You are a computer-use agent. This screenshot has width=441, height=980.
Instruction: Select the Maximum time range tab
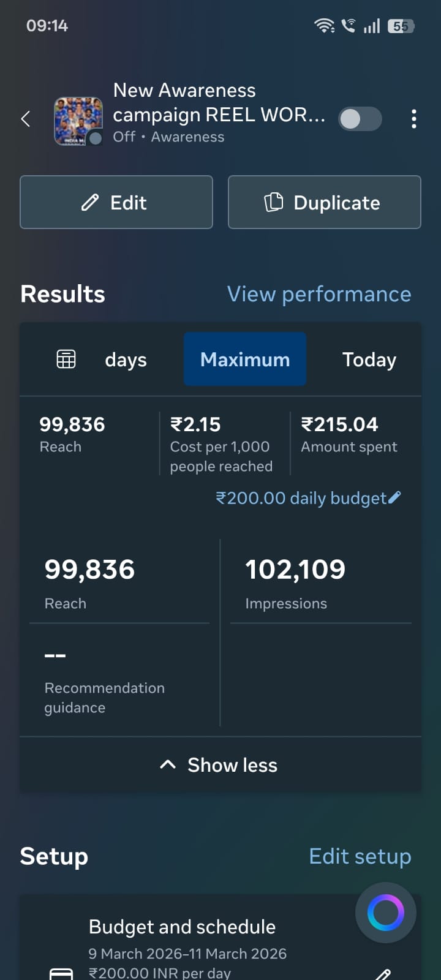tap(245, 359)
